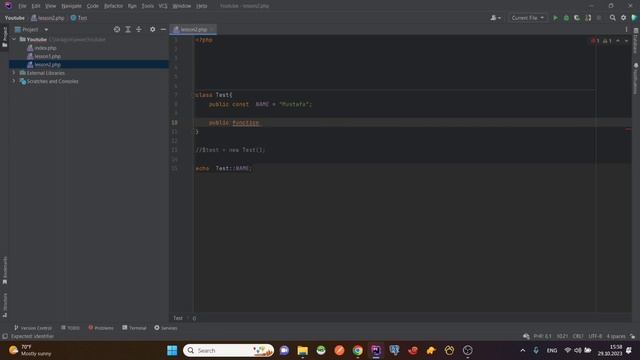Open the Navigate menu
Viewport: 640px width, 360px height.
[71, 6]
